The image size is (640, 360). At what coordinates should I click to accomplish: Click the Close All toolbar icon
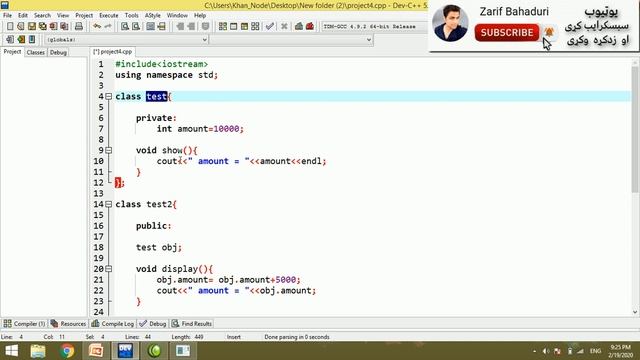tap(64, 27)
